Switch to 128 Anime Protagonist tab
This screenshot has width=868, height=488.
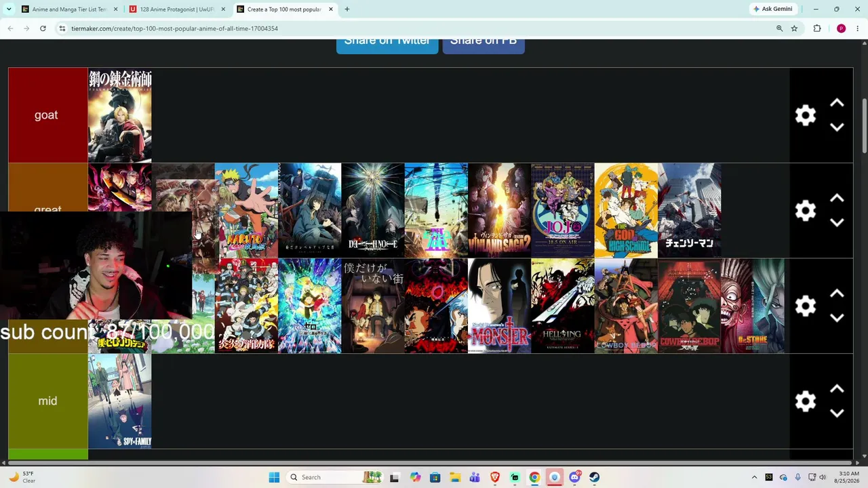(x=178, y=9)
